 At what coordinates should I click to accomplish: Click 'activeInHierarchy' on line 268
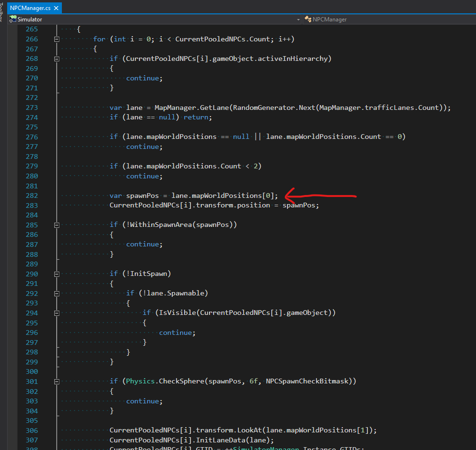293,59
